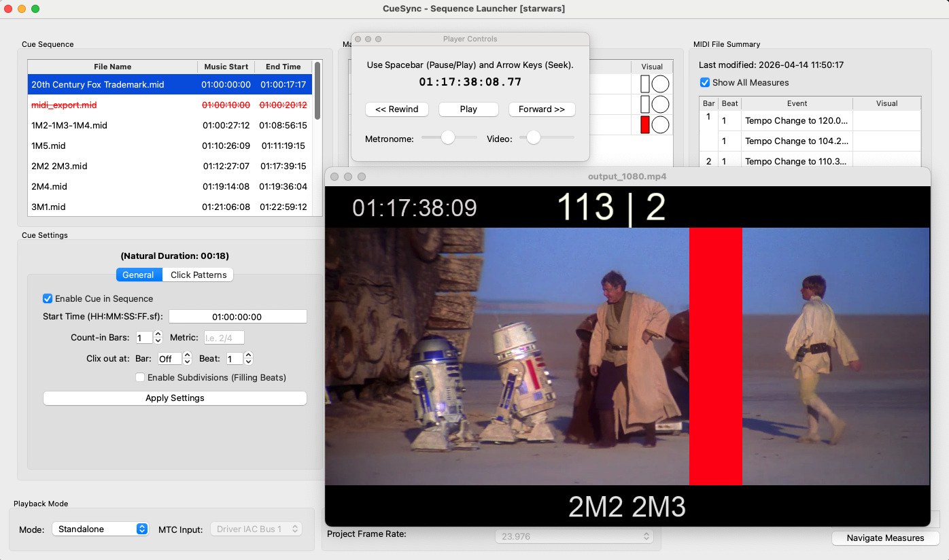Click the video frame in output_1080.mp4 window
The width and height of the screenshot is (949, 560).
pos(627,356)
